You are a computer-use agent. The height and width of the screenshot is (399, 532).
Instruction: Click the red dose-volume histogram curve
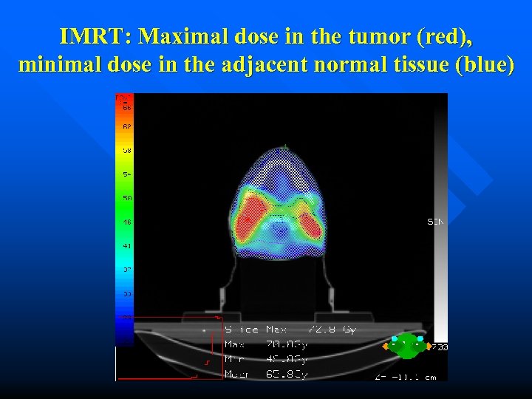170,348
